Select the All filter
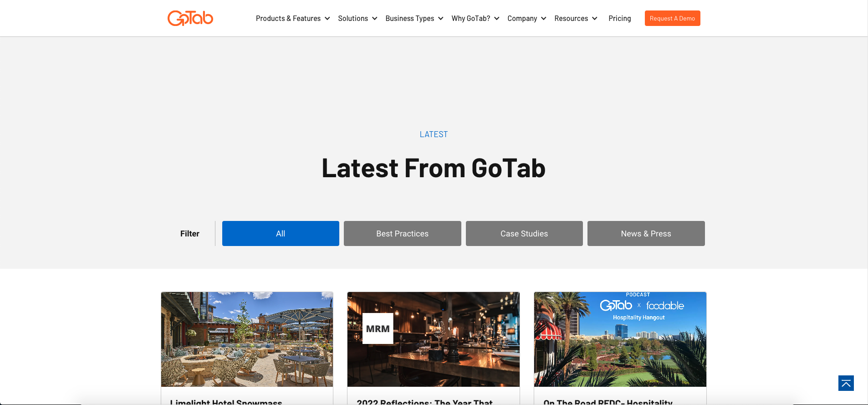This screenshot has height=405, width=868. click(281, 233)
